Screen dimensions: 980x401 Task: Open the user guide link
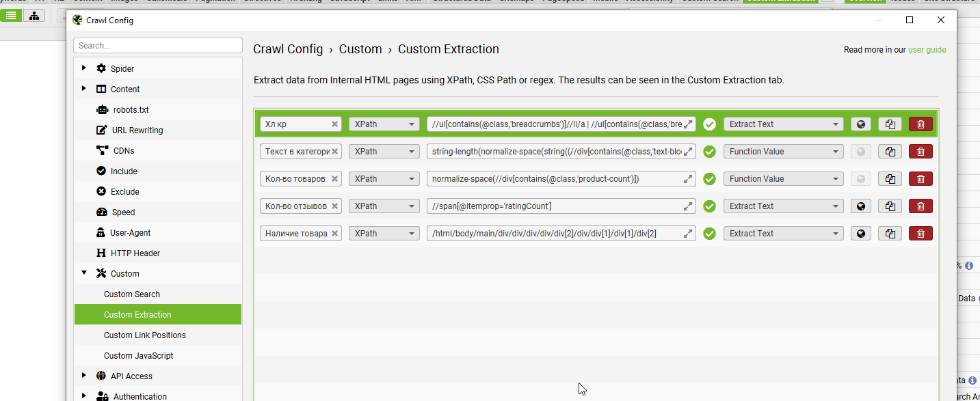click(x=927, y=50)
